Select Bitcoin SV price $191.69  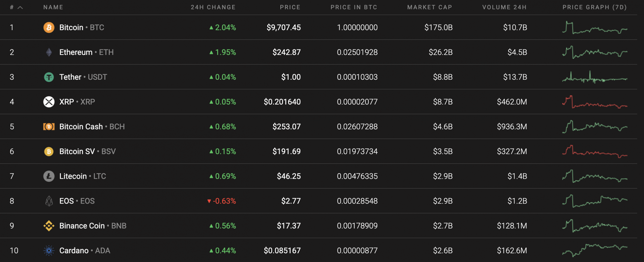(287, 151)
